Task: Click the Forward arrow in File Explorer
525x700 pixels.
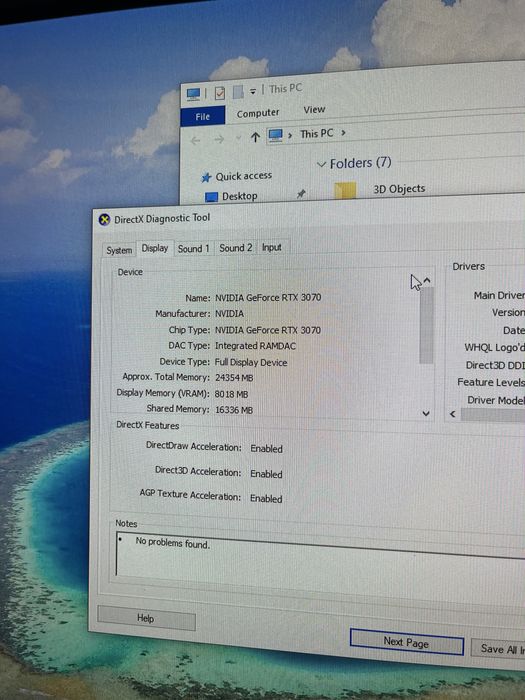Action: 219,140
